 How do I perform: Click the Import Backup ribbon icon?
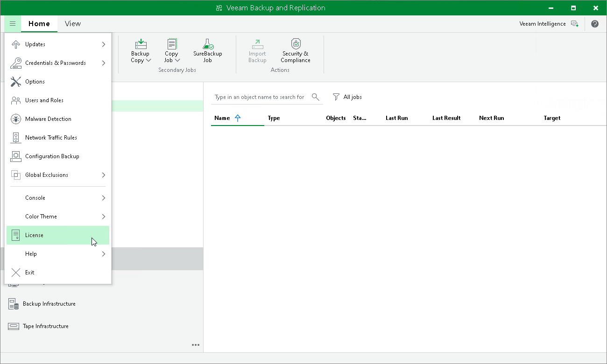coord(257,44)
